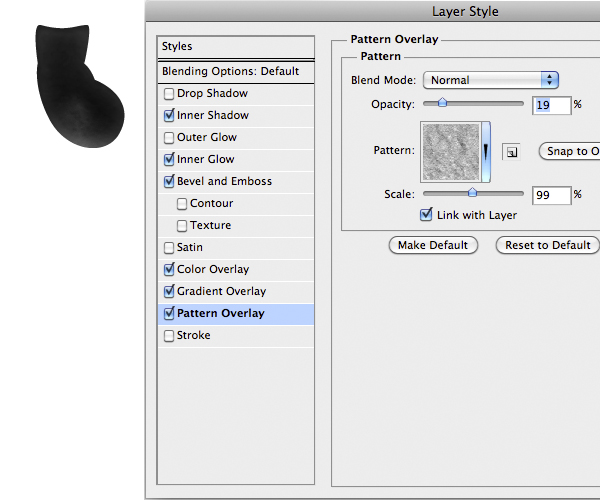Select the Gradient Overlay entry
Viewport: 600px width, 500px height.
click(221, 292)
